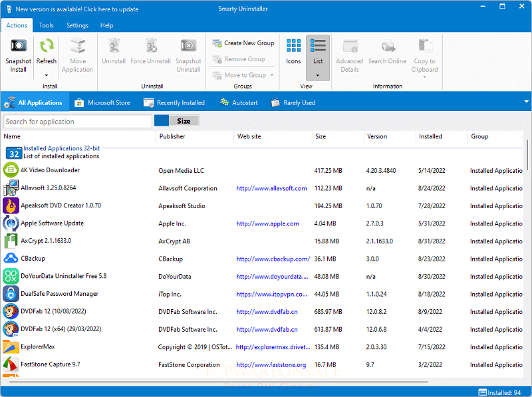Click the DoYourData Uninstaller icon

pyautogui.click(x=11, y=276)
